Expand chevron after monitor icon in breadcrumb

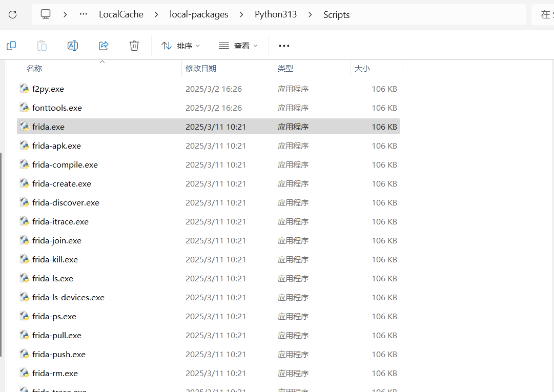coord(65,14)
